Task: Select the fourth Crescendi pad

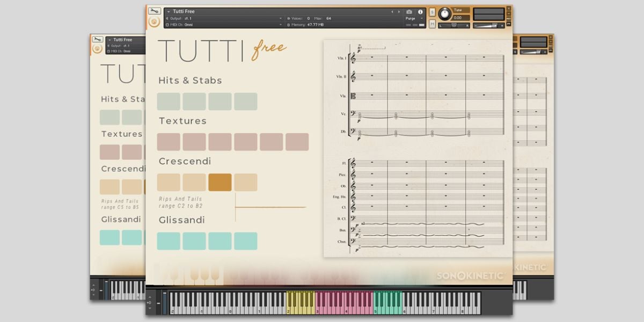Action: (x=246, y=182)
